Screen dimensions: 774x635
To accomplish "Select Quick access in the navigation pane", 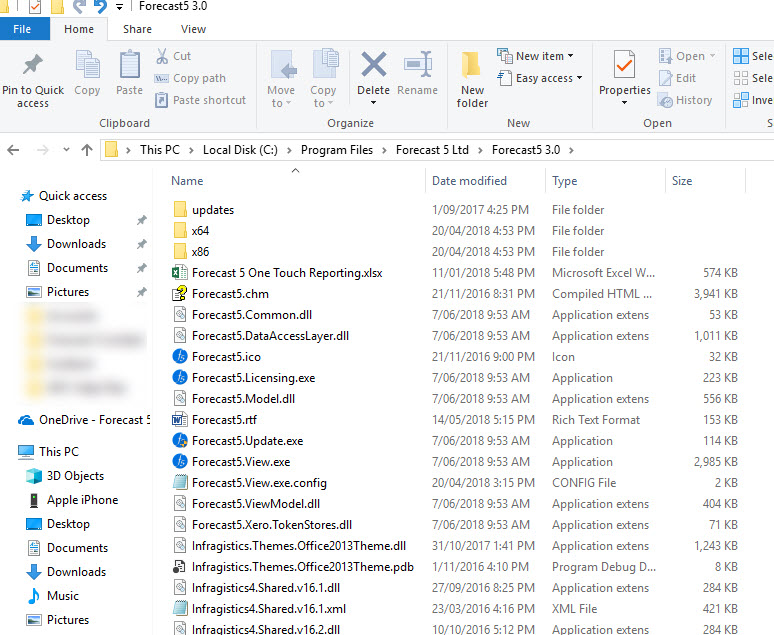I will (73, 196).
